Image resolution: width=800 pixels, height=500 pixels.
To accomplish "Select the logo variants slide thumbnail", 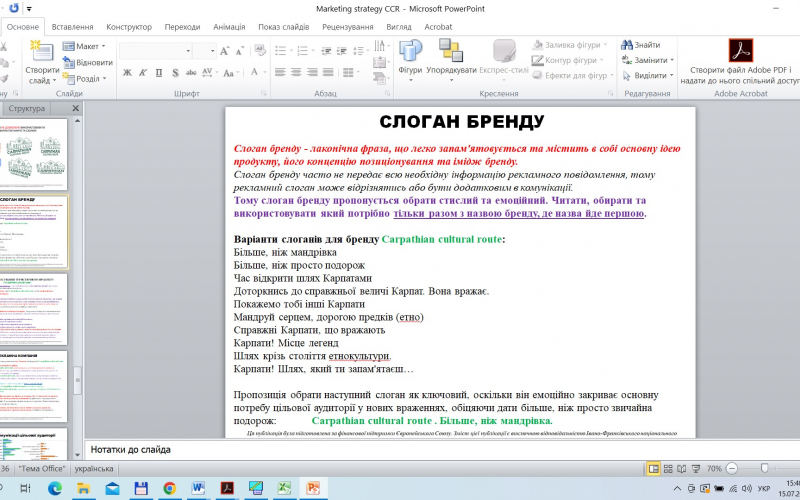I will click(x=33, y=154).
